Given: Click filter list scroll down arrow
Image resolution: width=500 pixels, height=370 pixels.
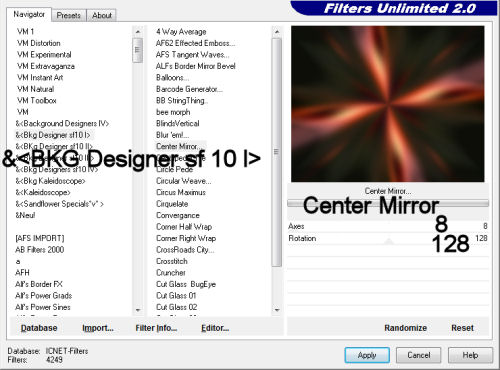Looking at the screenshot, I should [277, 310].
